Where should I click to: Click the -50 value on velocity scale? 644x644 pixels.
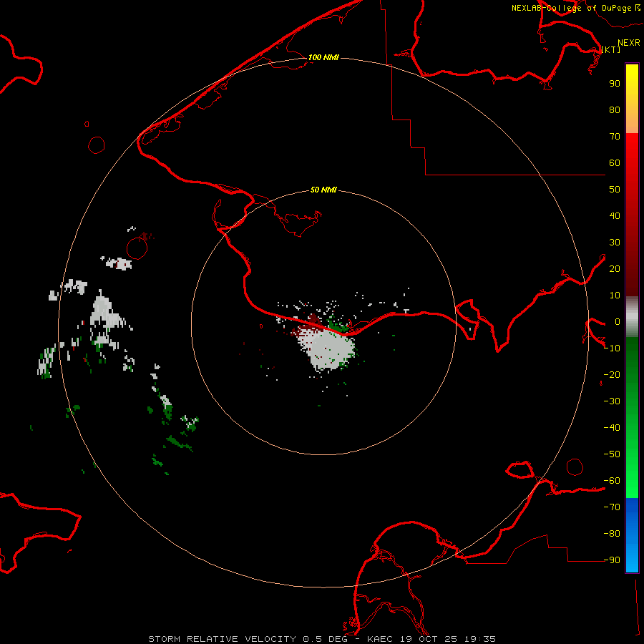(612, 454)
